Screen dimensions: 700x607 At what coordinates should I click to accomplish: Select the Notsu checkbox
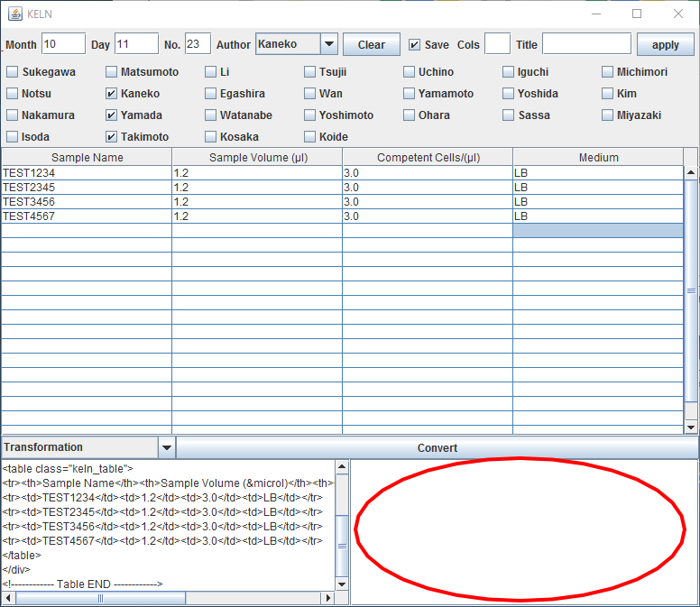13,93
